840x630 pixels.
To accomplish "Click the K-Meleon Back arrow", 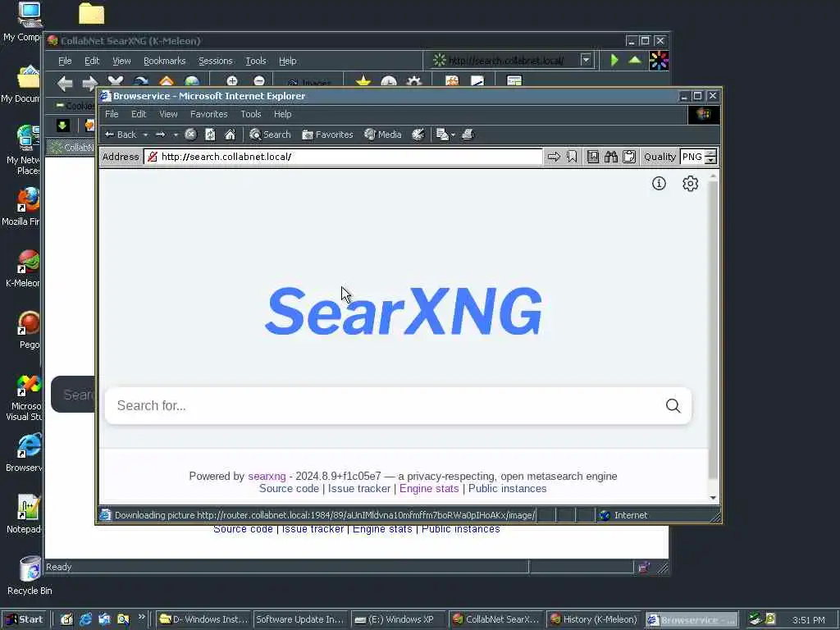I will pyautogui.click(x=65, y=83).
